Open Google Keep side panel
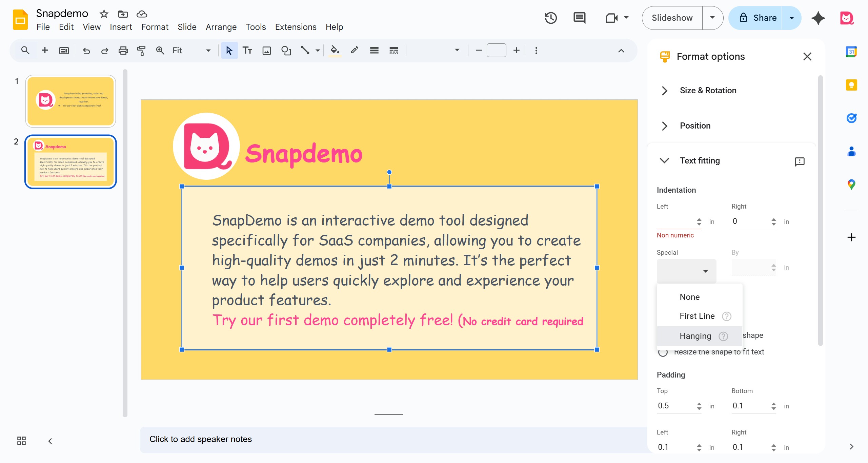The width and height of the screenshot is (868, 463). [x=851, y=85]
